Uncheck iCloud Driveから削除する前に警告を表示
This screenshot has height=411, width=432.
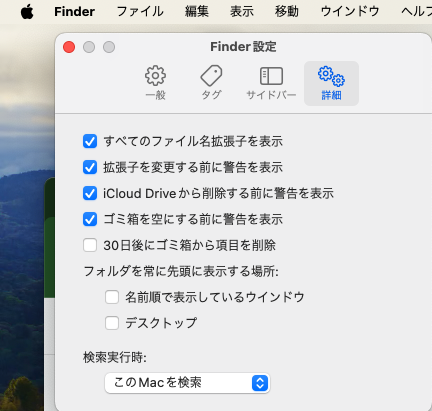coord(90,193)
